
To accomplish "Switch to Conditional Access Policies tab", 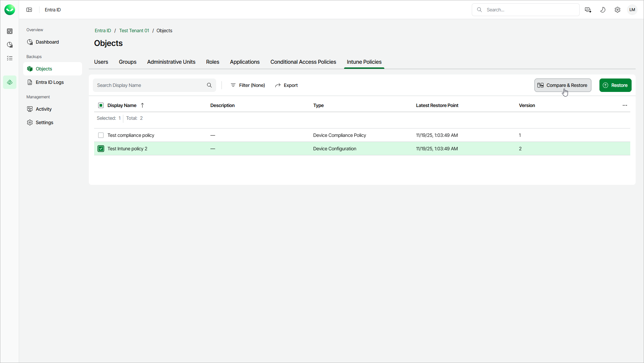I will [x=303, y=62].
